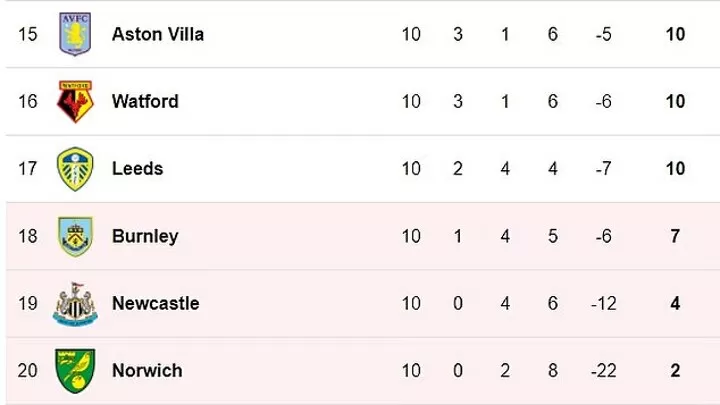Screen dimensions: 720x405
Task: Click the Watford club crest
Action: coord(75,101)
